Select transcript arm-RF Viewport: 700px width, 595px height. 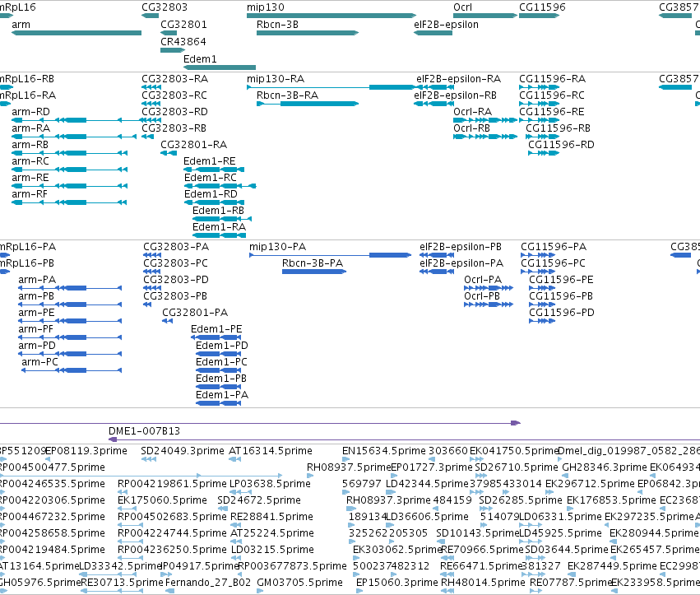coord(69,202)
